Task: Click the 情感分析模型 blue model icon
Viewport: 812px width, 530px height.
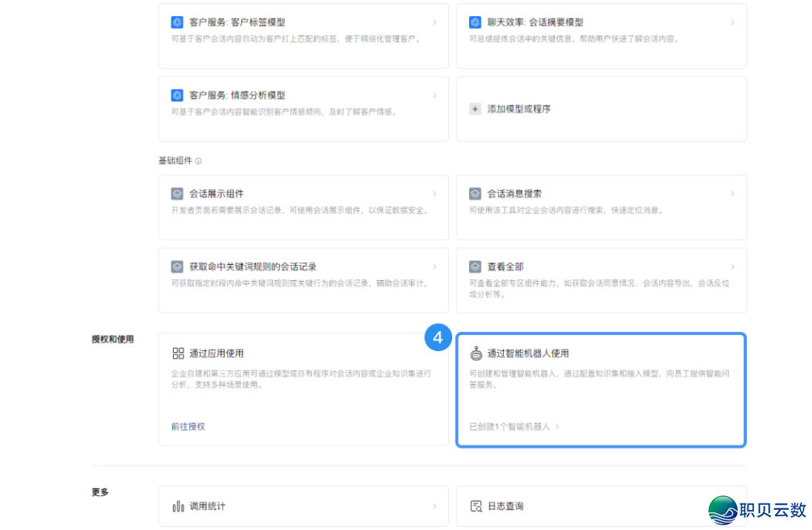Action: click(177, 95)
